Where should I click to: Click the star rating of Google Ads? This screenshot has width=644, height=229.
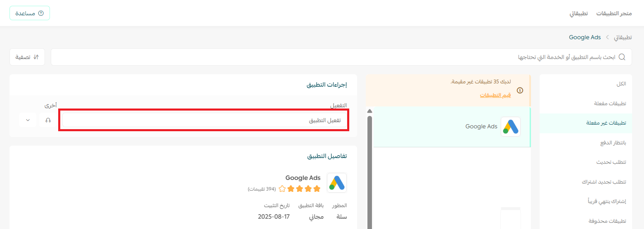(299, 189)
